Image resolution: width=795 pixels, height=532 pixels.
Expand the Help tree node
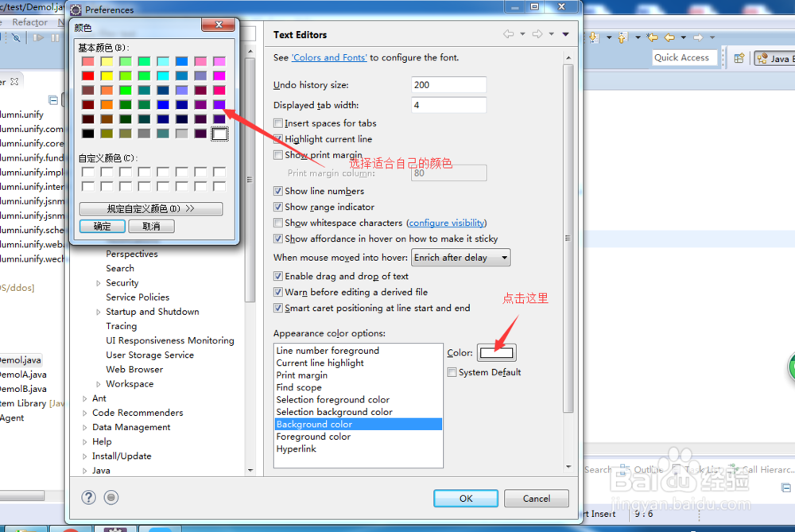point(85,442)
